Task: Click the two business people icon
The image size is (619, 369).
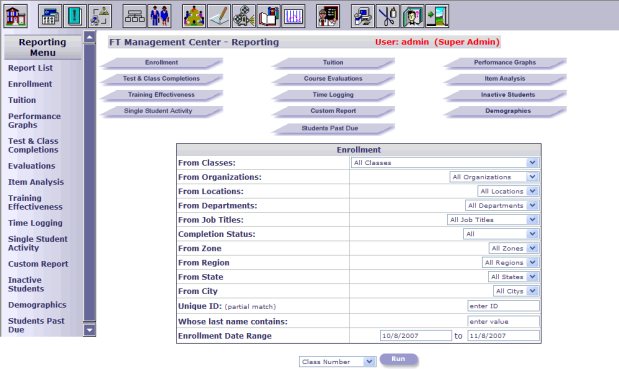Action: pyautogui.click(x=159, y=16)
